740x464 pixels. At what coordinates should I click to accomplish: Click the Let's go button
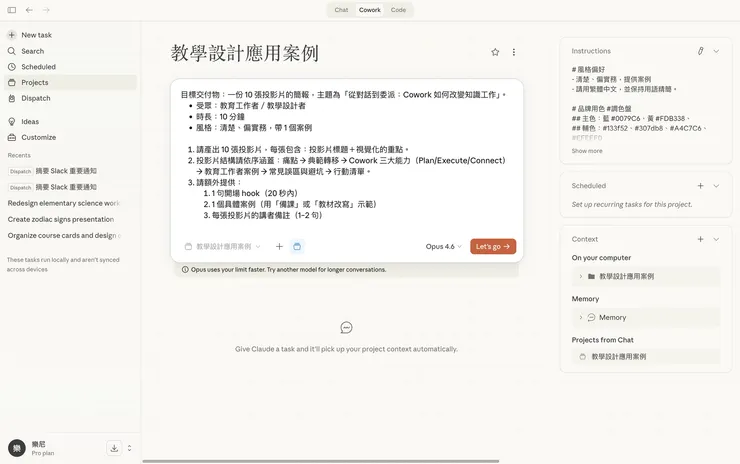[x=493, y=246]
